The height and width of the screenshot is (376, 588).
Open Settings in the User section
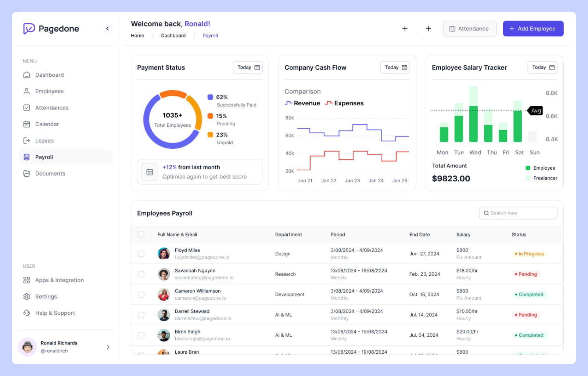click(x=65, y=297)
